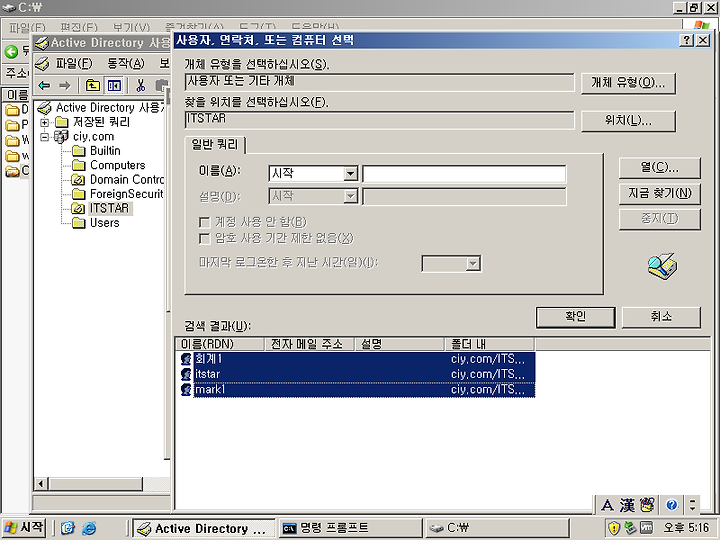
Task: Toggle 암호 사용 기간 제한 없음 checkbox
Action: click(204, 239)
